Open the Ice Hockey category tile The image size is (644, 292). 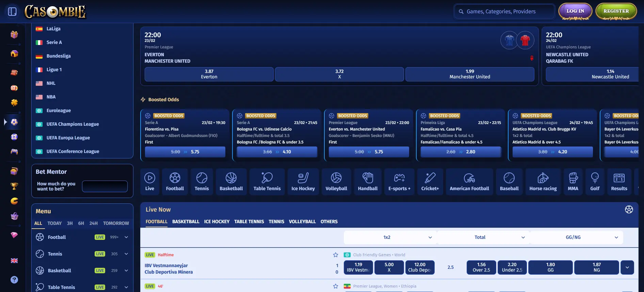(303, 182)
